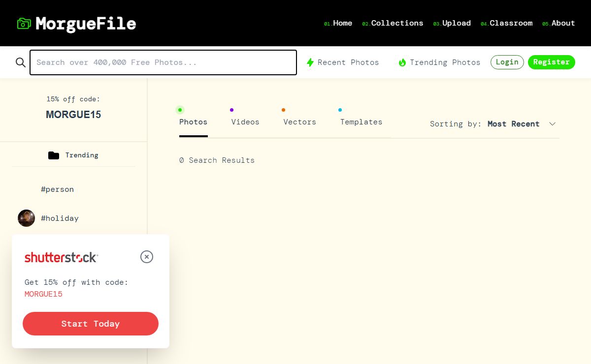Close the Shutterstock promo popup
This screenshot has height=364, width=591.
(147, 257)
